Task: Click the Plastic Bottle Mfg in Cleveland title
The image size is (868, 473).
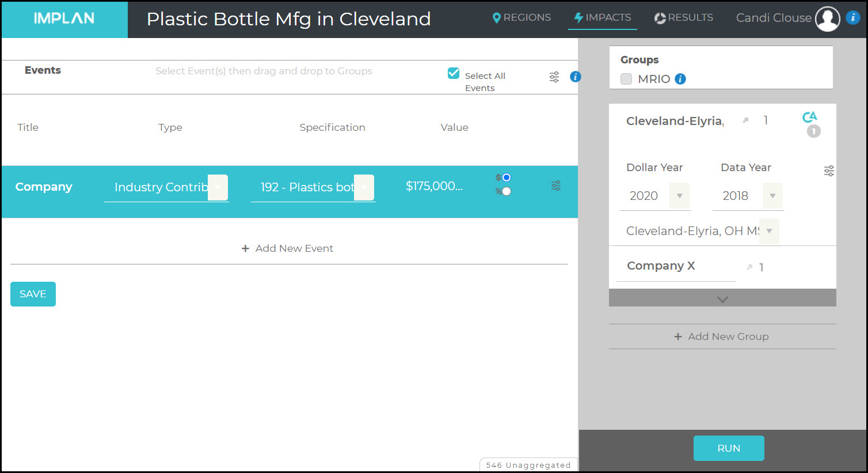Action: (288, 19)
